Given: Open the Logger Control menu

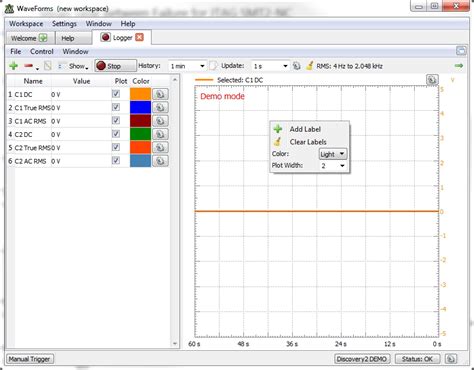Looking at the screenshot, I should pyautogui.click(x=42, y=51).
